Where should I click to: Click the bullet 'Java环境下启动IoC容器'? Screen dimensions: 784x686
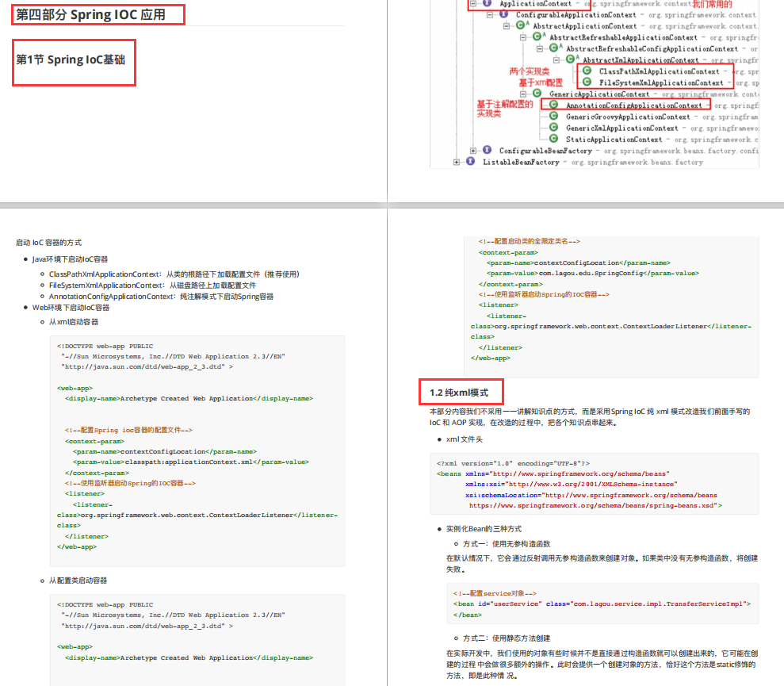click(x=70, y=259)
